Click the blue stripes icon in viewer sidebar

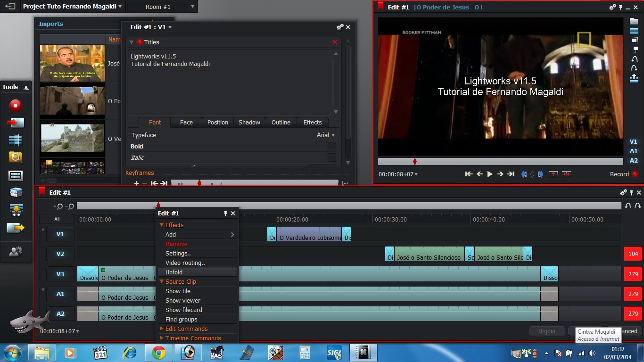[634, 31]
